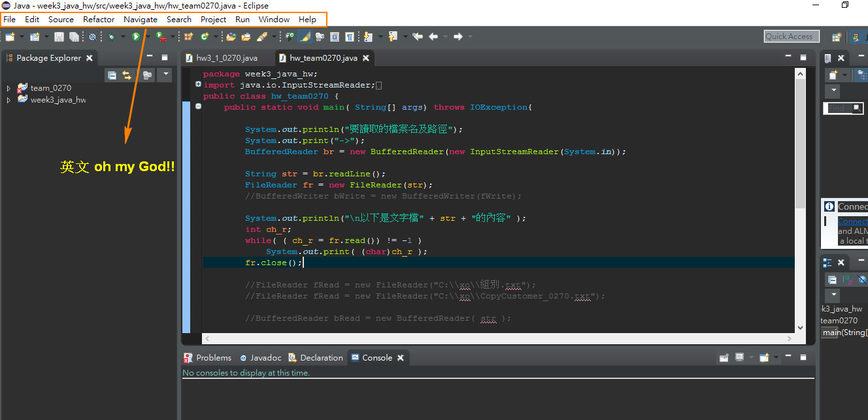Minimize the Package Explorer view

click(150, 57)
